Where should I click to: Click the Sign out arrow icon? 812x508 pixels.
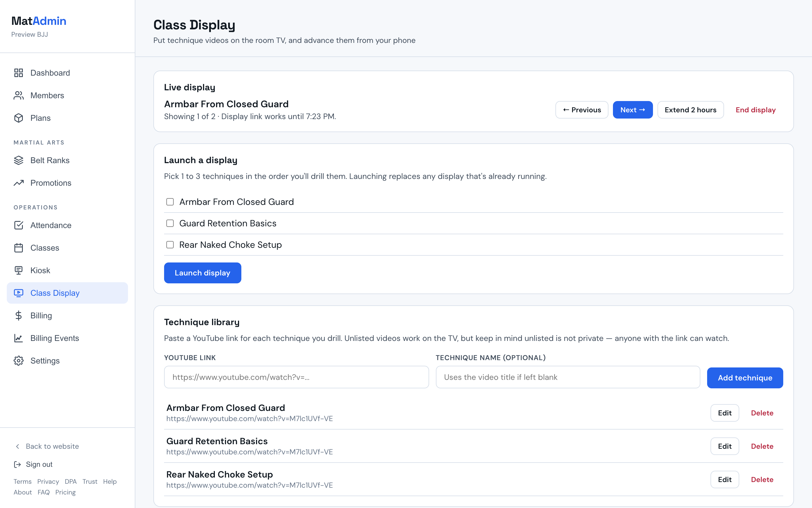click(17, 464)
